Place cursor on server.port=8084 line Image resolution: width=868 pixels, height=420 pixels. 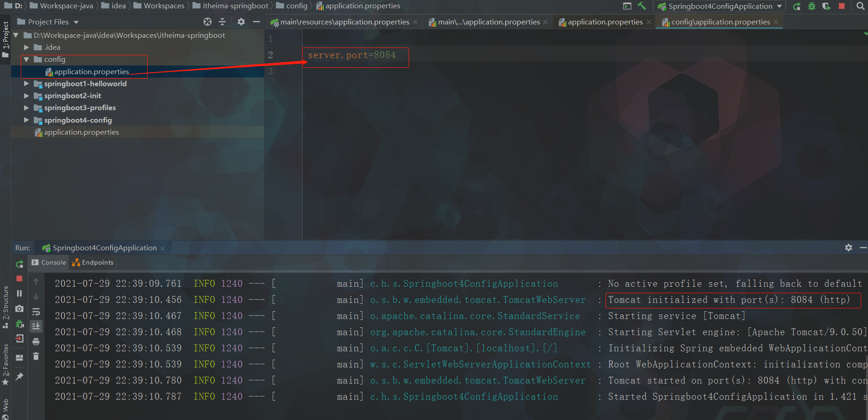351,55
